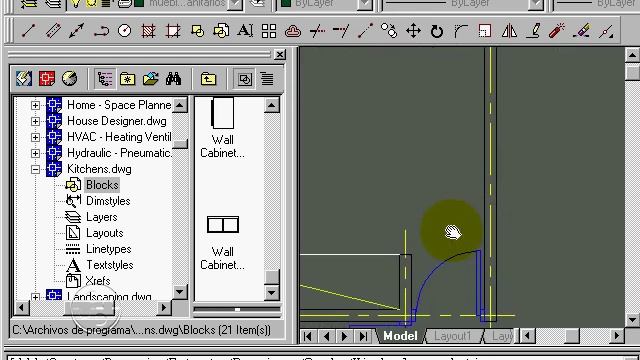Viewport: 640px width, 360px height.
Task: Click blocks preview list scroll up arrow
Action: [x=272, y=105]
